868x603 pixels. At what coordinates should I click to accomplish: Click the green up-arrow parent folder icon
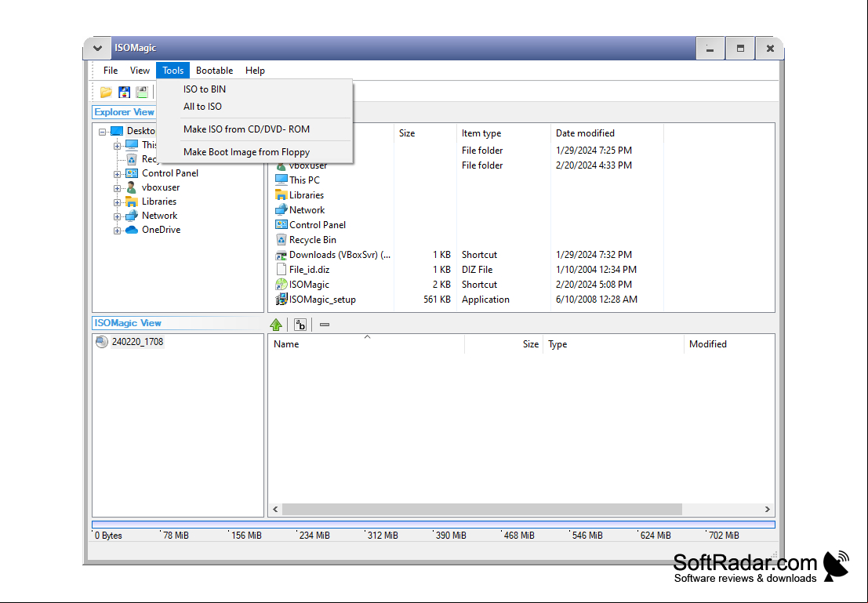(x=276, y=325)
